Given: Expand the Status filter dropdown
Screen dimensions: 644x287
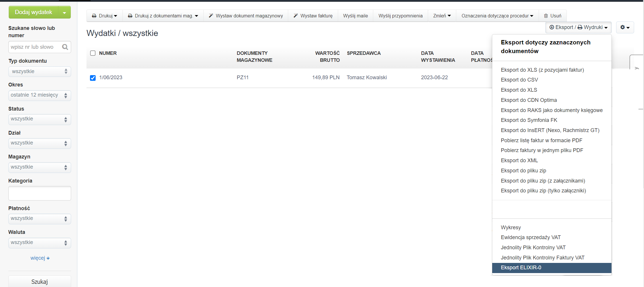Looking at the screenshot, I should click(40, 119).
